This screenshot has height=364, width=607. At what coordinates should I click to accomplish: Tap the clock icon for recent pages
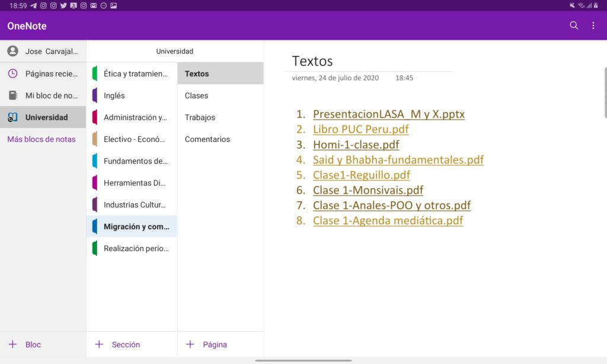13,73
